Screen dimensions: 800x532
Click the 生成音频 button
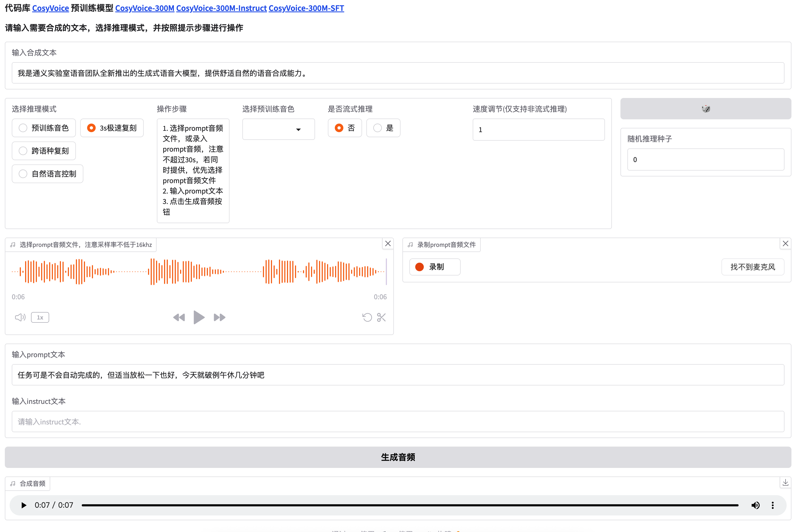[398, 457]
